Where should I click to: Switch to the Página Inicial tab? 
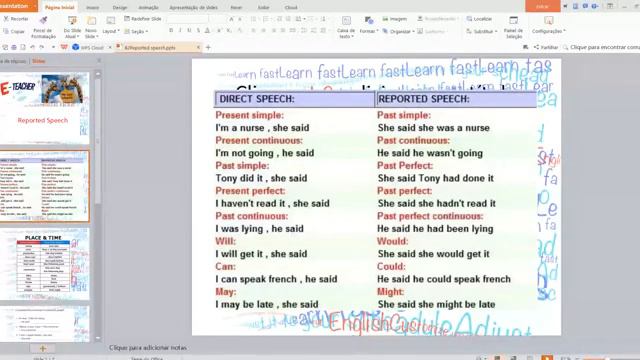click(60, 7)
